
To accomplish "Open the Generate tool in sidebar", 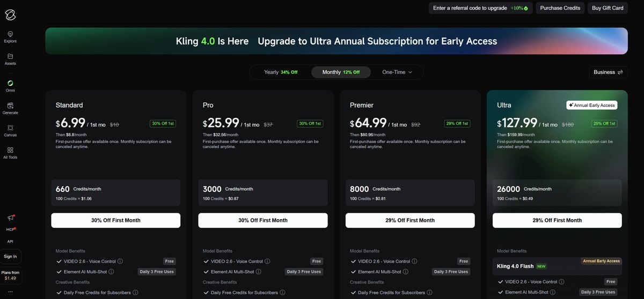I will pos(10,108).
